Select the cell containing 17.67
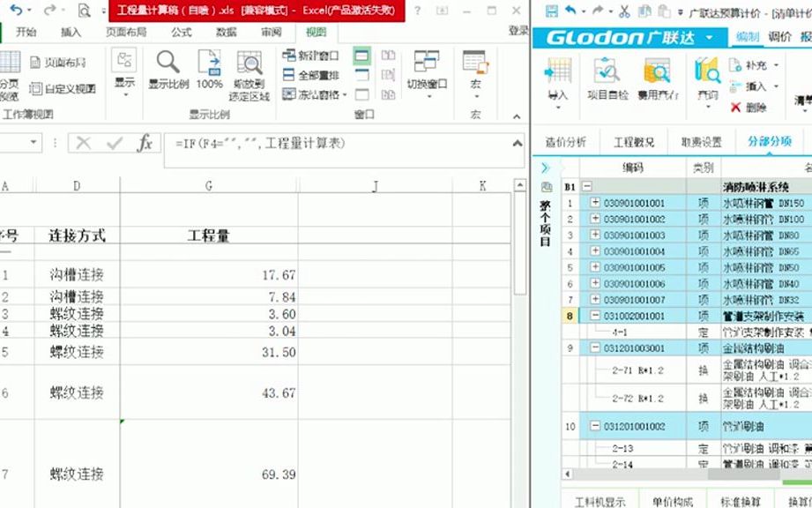 tap(209, 274)
